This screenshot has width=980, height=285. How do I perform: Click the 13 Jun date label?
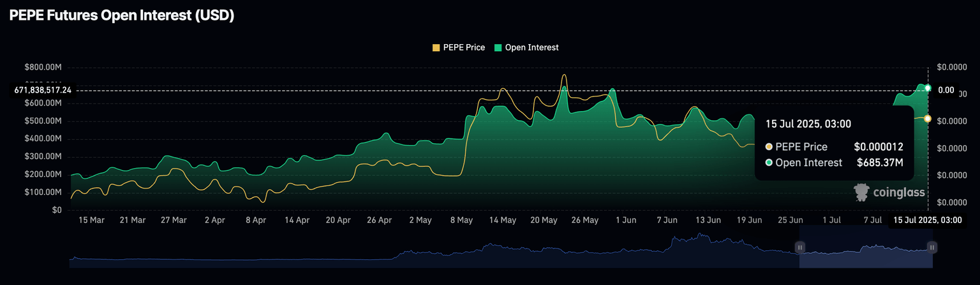pos(708,220)
